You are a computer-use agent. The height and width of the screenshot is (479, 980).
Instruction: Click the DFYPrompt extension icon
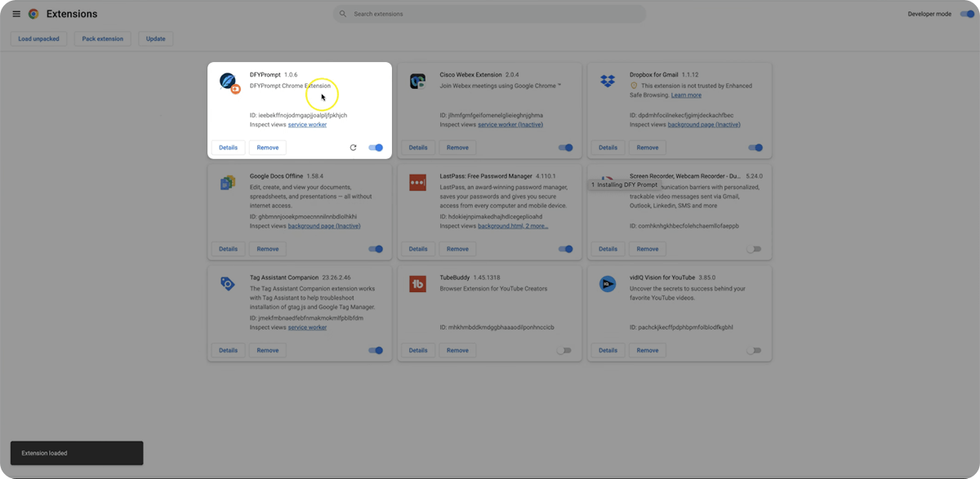pyautogui.click(x=229, y=82)
